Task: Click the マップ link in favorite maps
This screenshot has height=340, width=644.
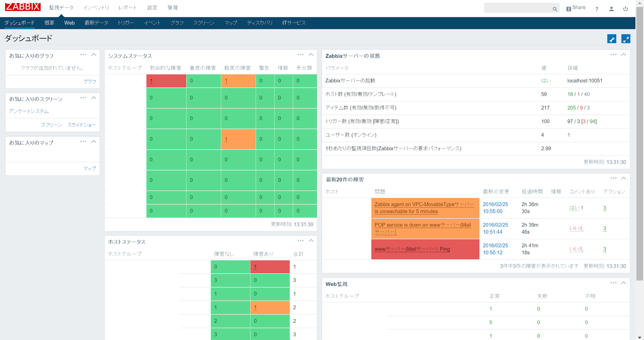Action: click(x=90, y=168)
